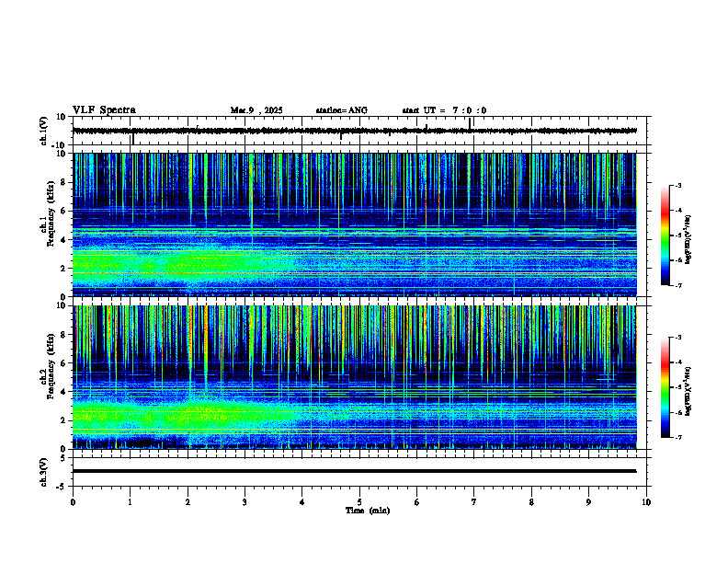Select the date text "Mar.9 , 2025"
The image size is (728, 563).
tap(256, 110)
